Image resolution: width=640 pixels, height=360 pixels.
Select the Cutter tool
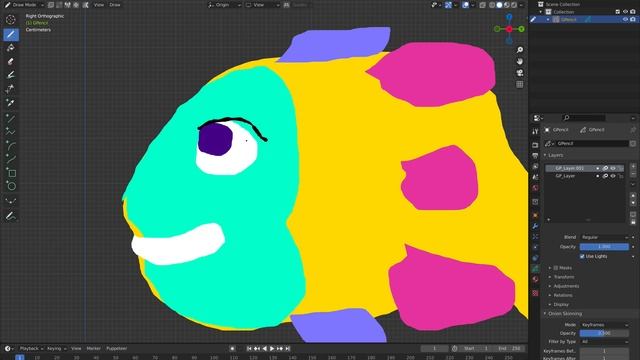click(x=11, y=89)
